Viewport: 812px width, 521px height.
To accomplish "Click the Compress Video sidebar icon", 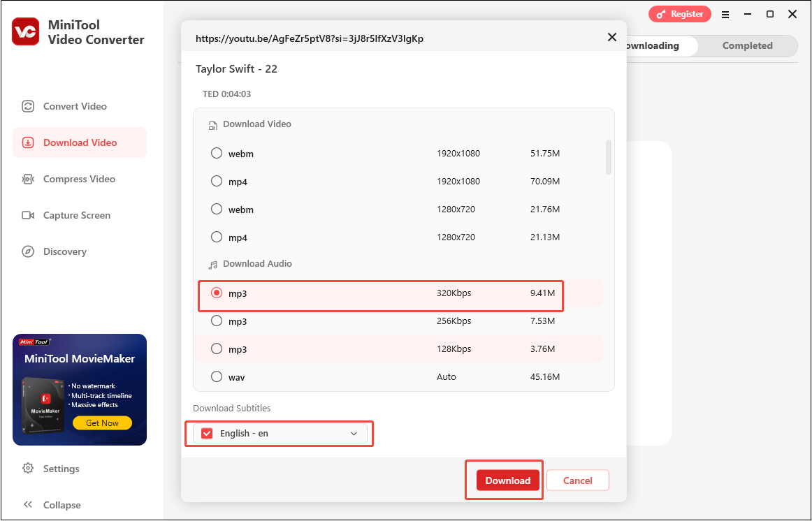I will (28, 179).
